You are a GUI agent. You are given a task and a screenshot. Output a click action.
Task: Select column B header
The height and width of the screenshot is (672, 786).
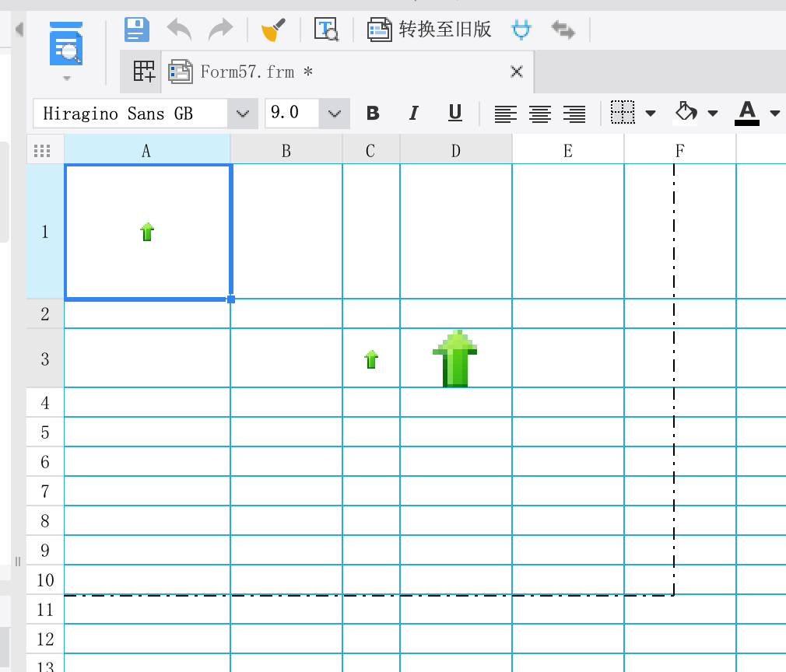click(286, 150)
